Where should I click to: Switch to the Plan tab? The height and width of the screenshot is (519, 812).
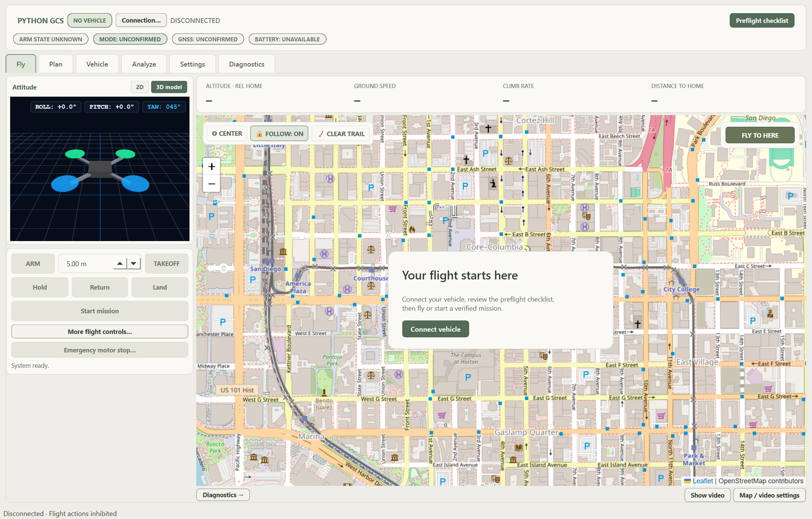(x=56, y=64)
